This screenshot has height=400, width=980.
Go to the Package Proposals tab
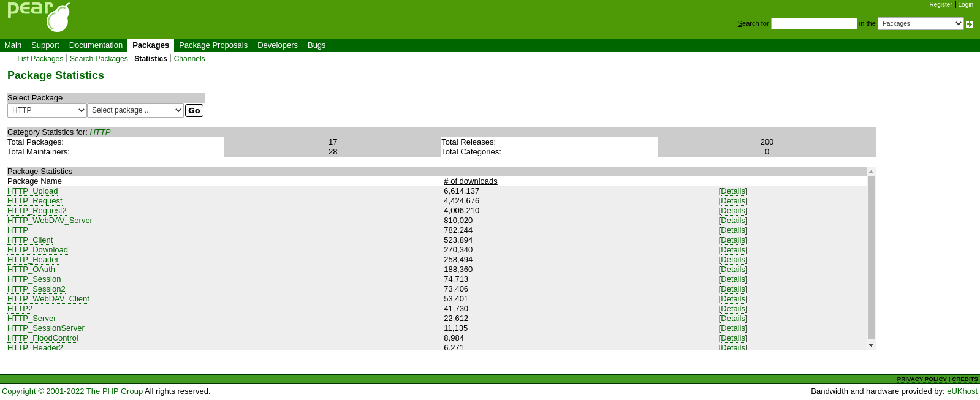point(213,45)
